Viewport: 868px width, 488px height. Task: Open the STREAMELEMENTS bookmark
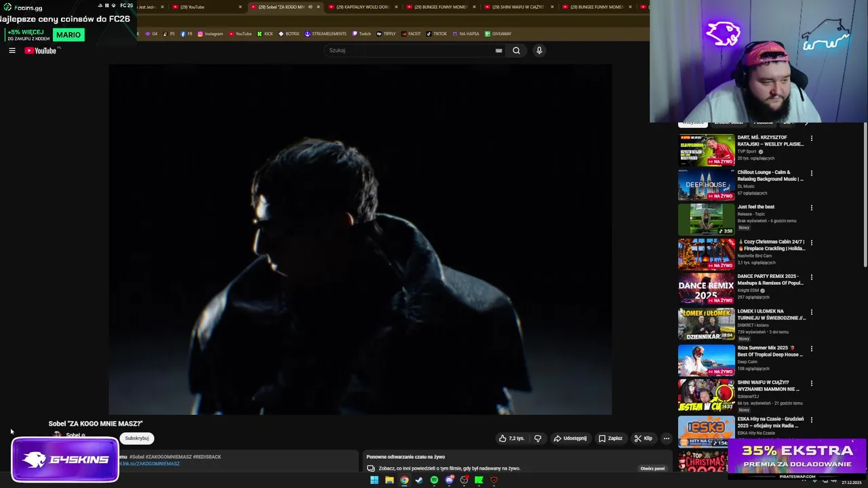325,33
